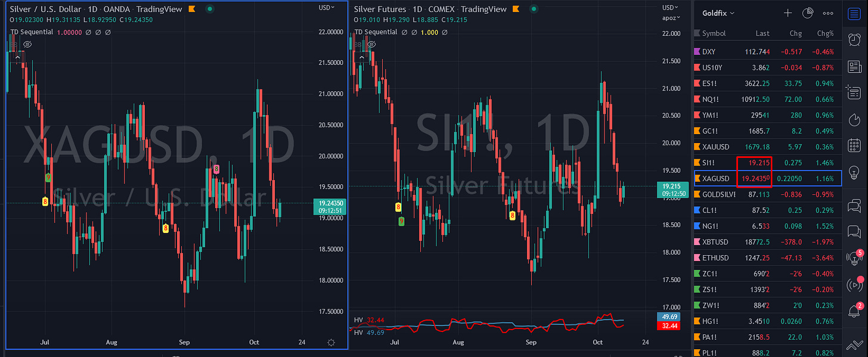This screenshot has width=868, height=357.
Task: Click the orange flag next to Silver Futures title
Action: pos(515,10)
